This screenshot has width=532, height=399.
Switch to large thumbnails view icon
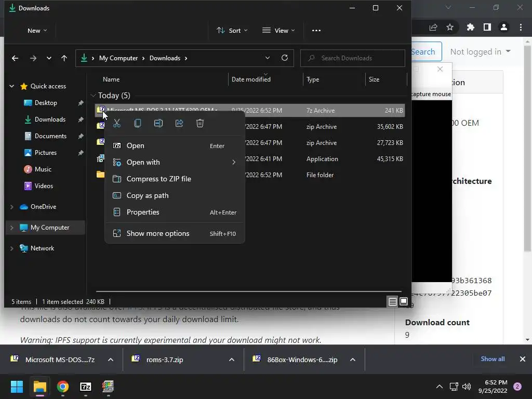coord(403,302)
